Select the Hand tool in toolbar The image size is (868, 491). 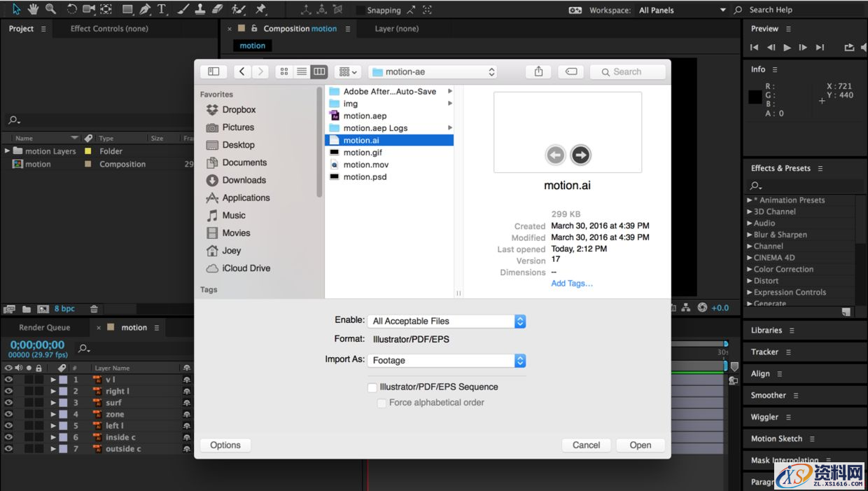(33, 9)
